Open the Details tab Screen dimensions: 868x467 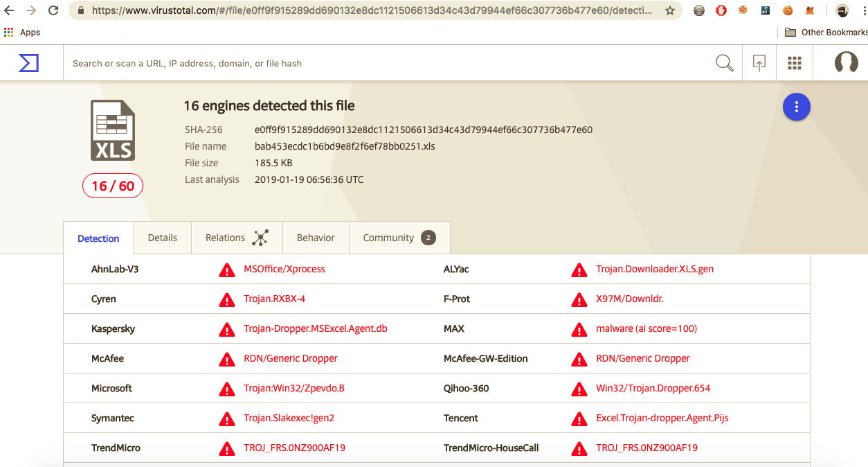pyautogui.click(x=163, y=238)
